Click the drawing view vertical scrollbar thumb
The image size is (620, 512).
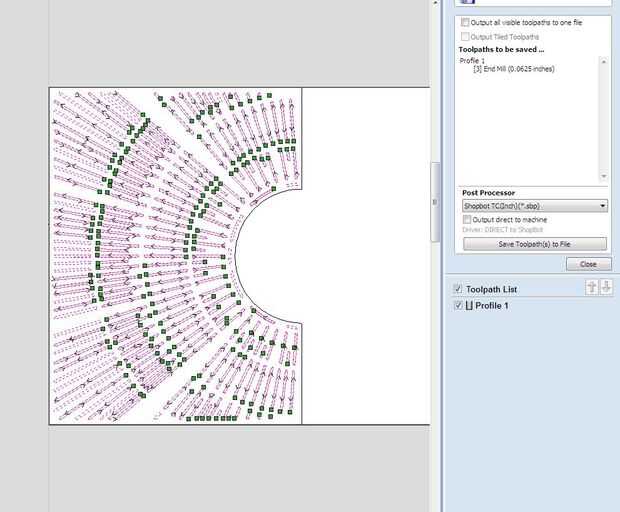pyautogui.click(x=435, y=202)
